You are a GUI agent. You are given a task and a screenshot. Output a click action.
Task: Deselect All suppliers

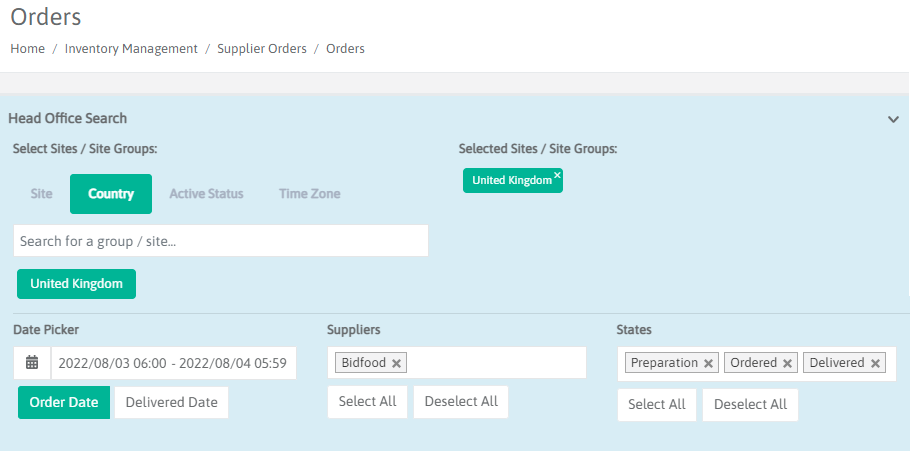coord(461,401)
